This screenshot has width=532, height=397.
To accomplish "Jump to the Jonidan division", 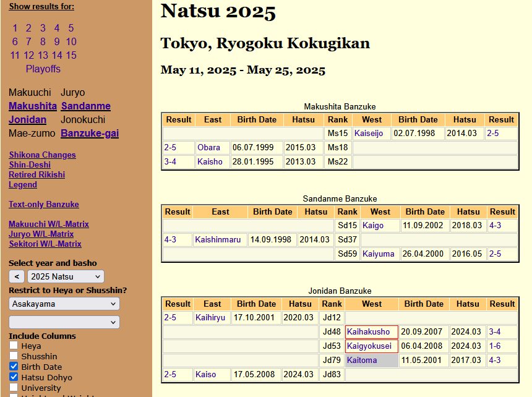I will [27, 120].
